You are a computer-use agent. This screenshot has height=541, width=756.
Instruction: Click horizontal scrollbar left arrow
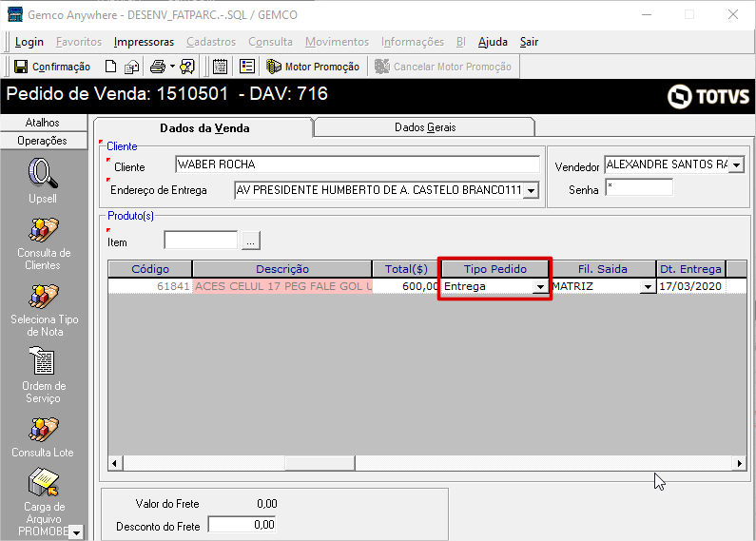pyautogui.click(x=115, y=463)
